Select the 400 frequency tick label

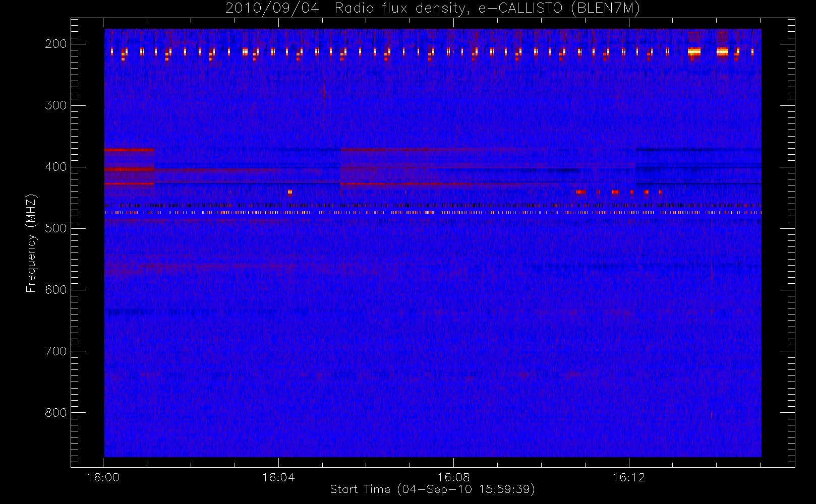tap(56, 167)
